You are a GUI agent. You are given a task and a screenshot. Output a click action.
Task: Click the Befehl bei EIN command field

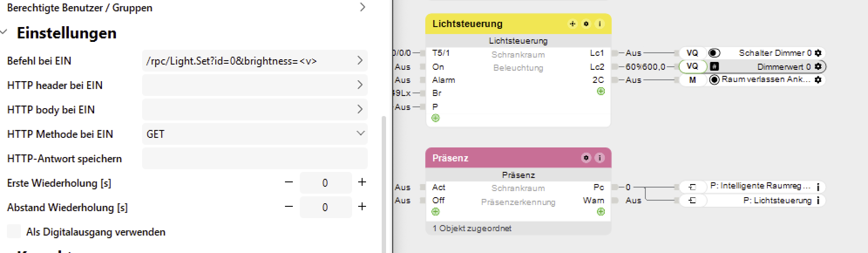(x=248, y=61)
